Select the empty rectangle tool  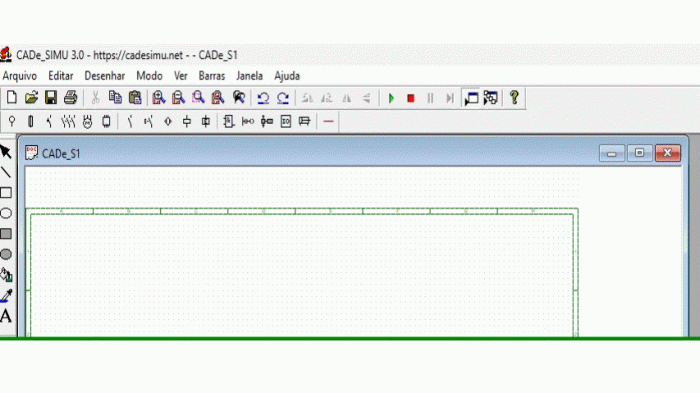(6, 193)
